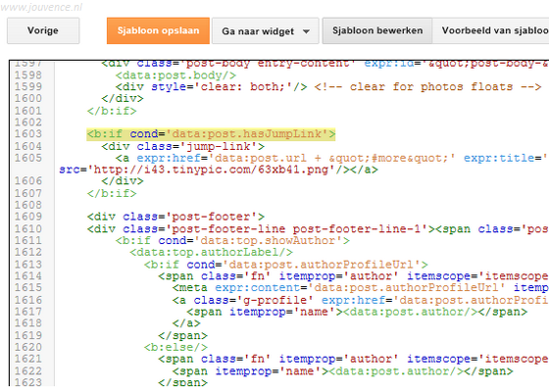Click the expr:href data:post.url code

296,158
